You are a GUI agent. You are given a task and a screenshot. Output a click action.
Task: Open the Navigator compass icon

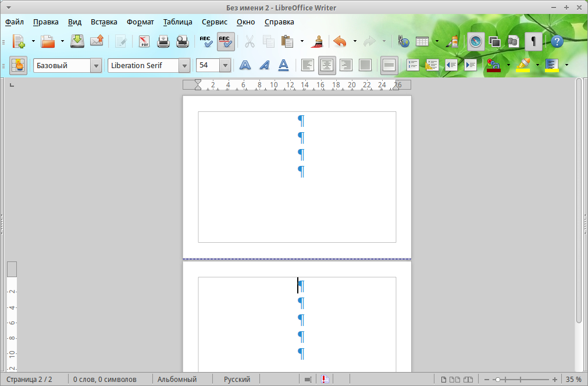pyautogui.click(x=476, y=41)
